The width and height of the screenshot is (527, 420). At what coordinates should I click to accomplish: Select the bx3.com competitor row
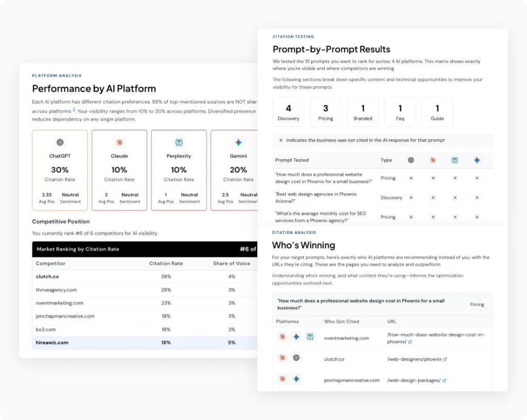(145, 330)
